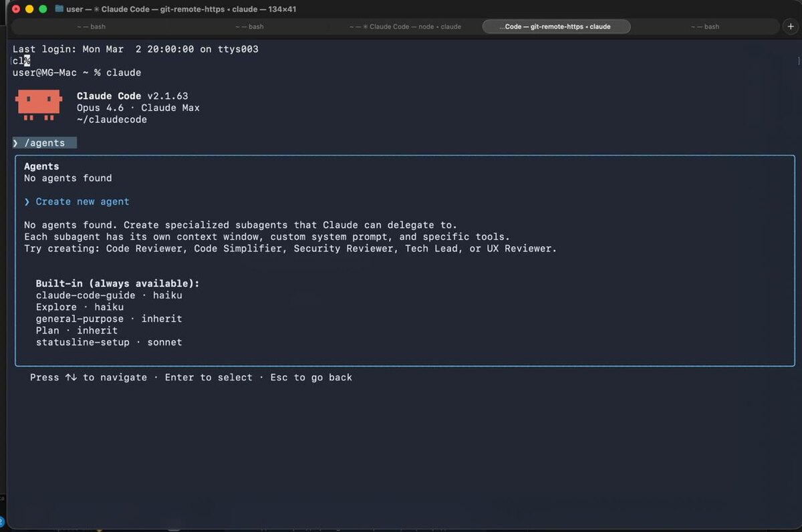Click the Plan · inherit entry

[x=77, y=331]
